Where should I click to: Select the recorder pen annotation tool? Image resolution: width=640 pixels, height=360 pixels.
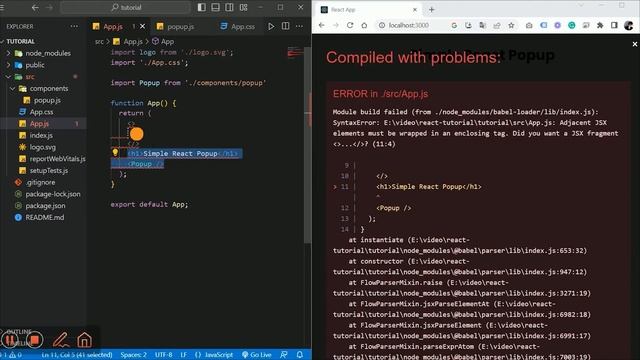(x=60, y=340)
